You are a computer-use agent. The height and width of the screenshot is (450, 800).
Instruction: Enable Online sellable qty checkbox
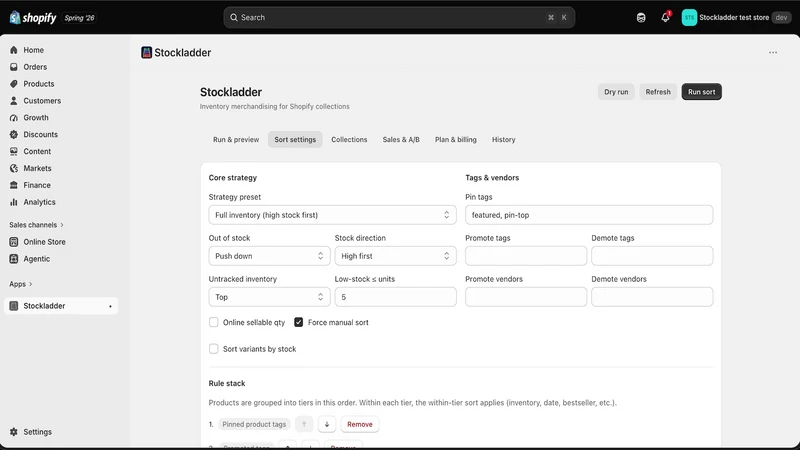[214, 322]
